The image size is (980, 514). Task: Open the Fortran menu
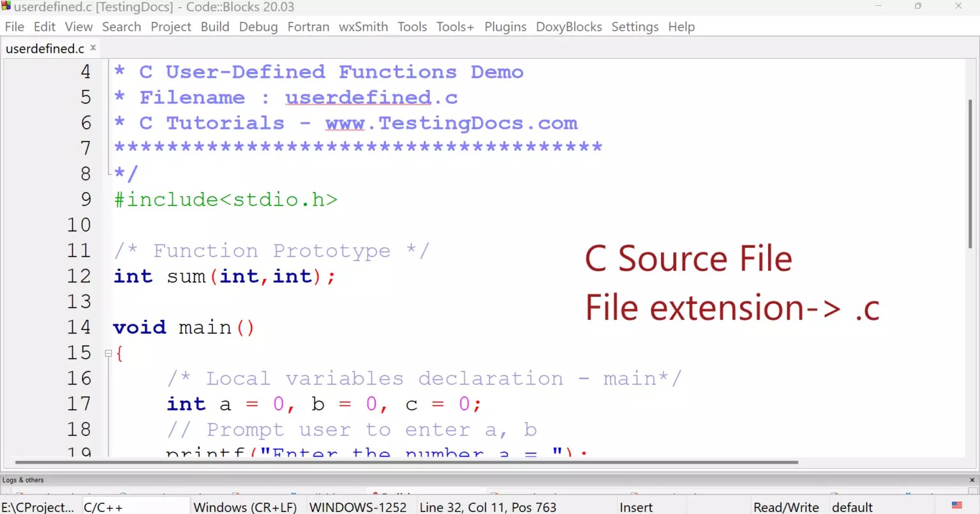(x=308, y=27)
